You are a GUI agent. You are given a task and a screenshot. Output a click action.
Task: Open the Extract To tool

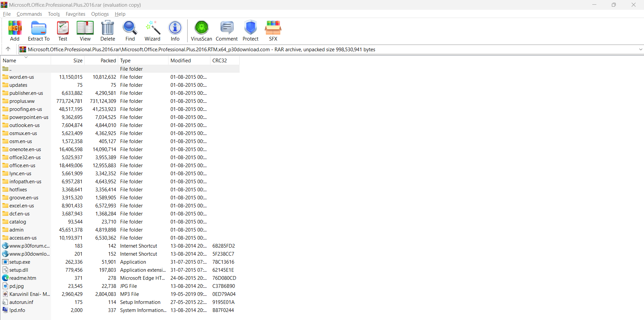pos(39,30)
